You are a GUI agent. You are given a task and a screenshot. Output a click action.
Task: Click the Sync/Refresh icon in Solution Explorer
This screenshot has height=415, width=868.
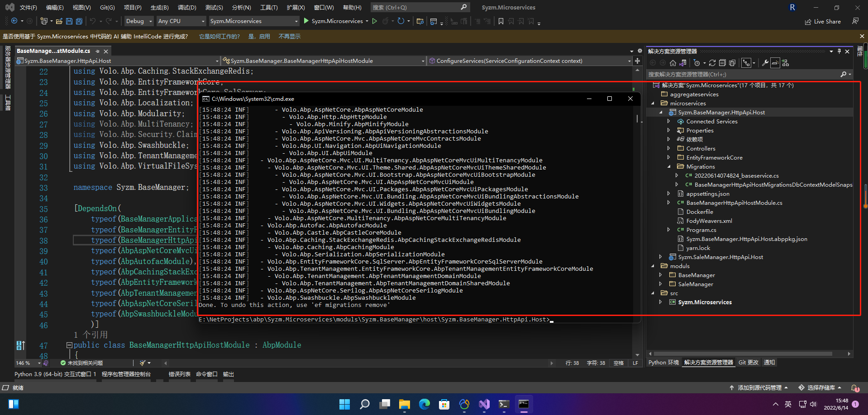(712, 63)
